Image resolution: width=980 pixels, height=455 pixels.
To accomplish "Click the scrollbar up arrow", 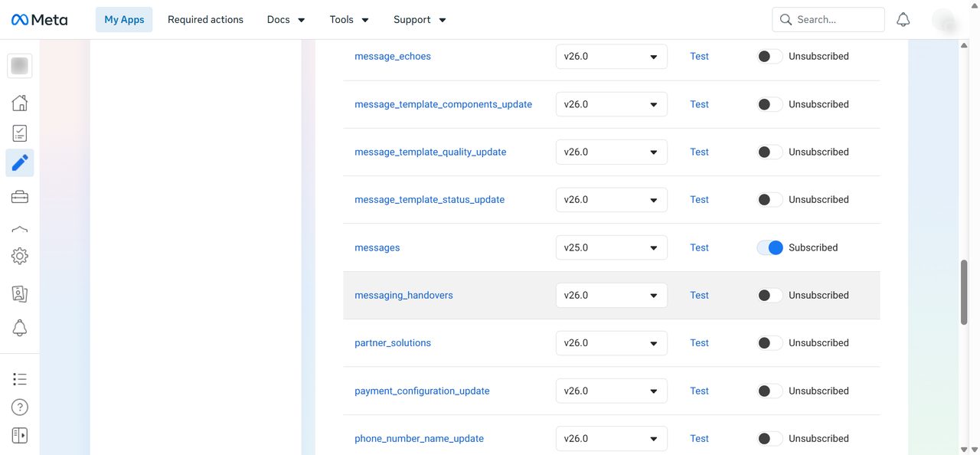I will [x=964, y=45].
